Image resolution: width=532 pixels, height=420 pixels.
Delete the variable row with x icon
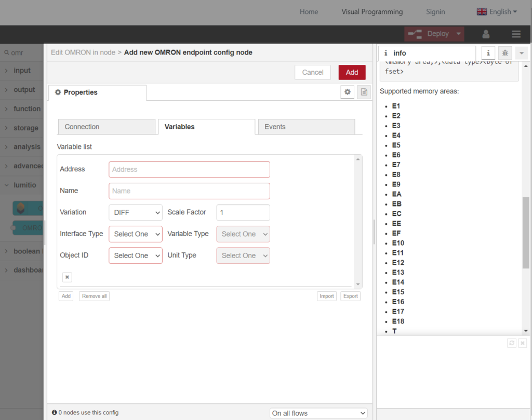pos(67,277)
